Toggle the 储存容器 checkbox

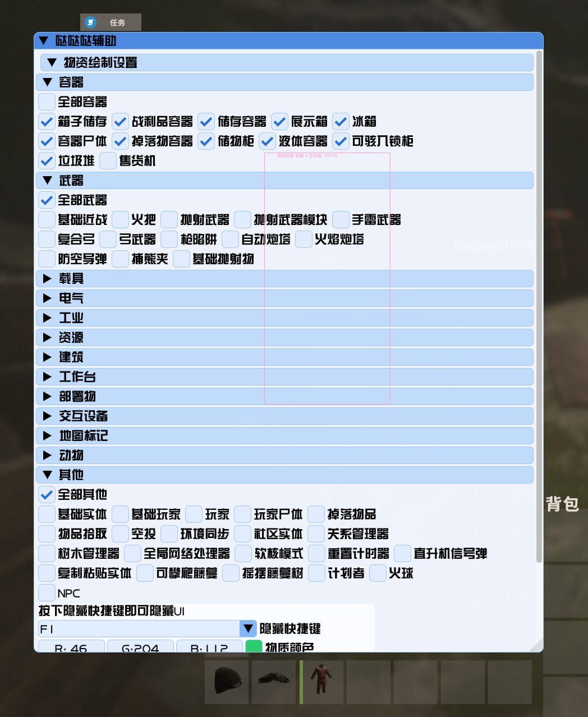[x=206, y=121]
